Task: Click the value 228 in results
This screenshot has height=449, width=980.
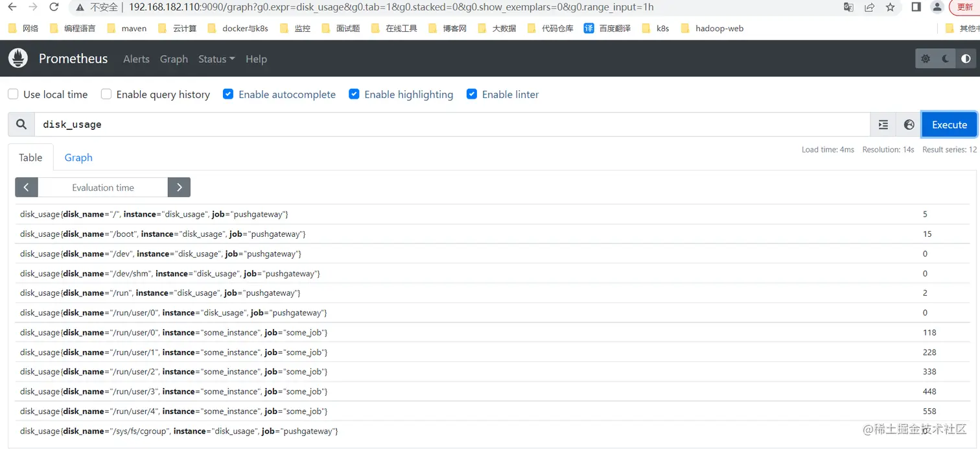Action: pos(929,352)
